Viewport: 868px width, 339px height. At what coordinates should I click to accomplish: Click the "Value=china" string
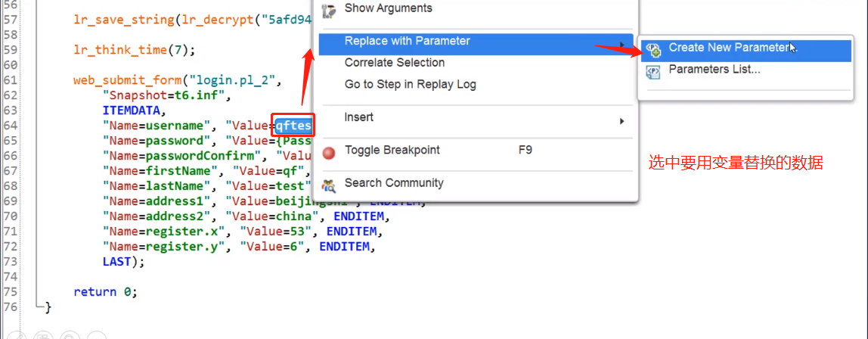click(x=271, y=216)
